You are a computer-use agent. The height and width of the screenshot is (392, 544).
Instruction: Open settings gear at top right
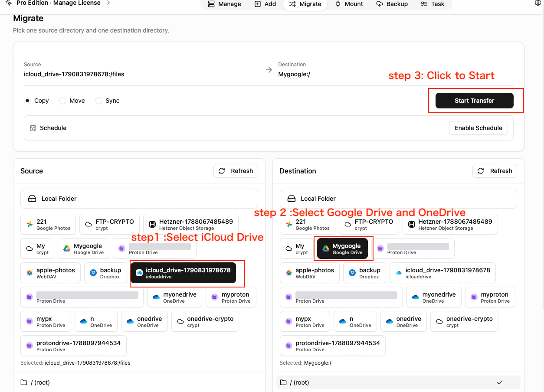pos(538,3)
